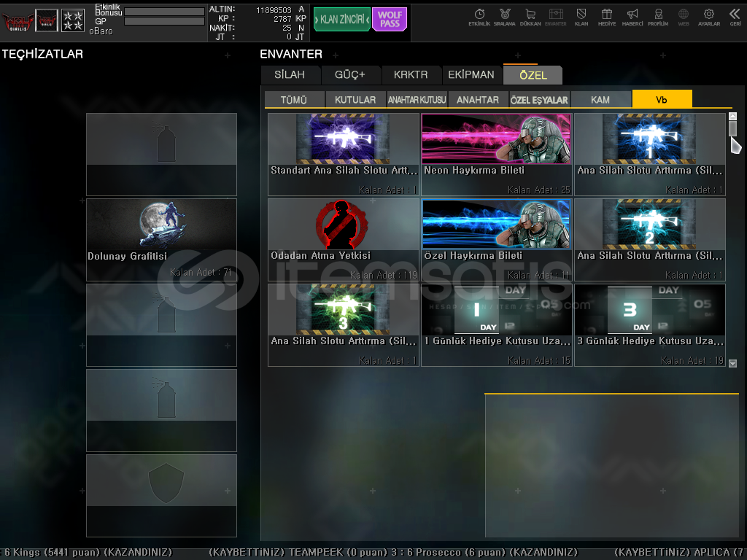Click the ALTIN value 11898503
Screen dimensions: 747x560
274,10
